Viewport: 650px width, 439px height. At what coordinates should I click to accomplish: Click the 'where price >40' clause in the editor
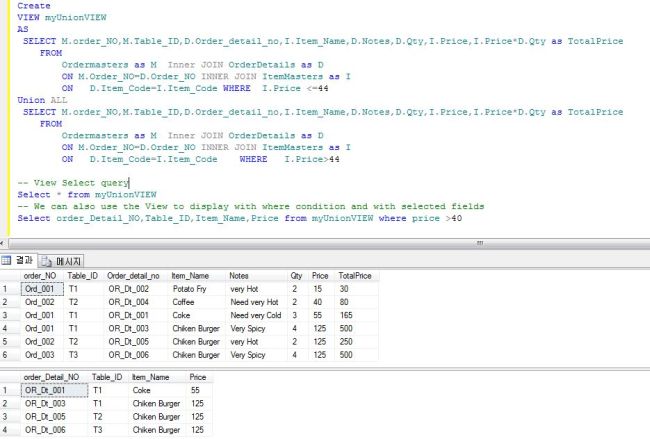click(x=420, y=218)
